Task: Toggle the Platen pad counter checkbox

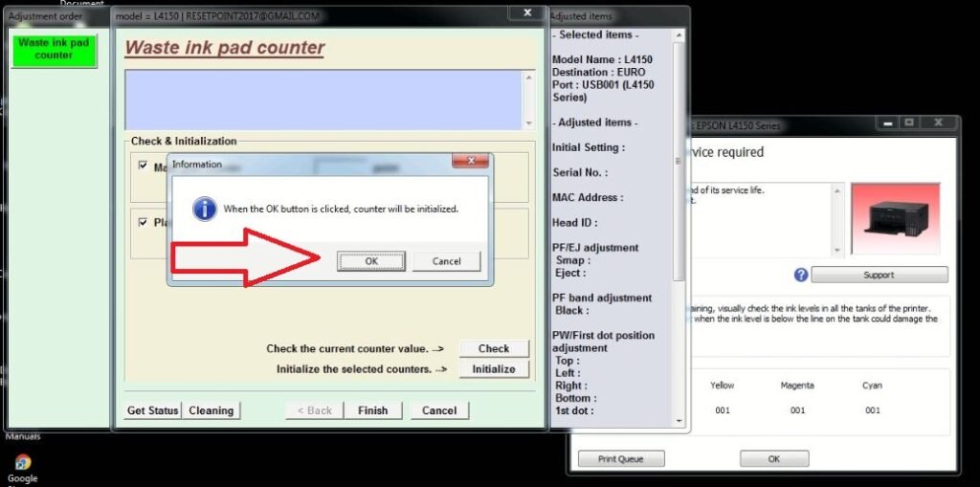Action: (x=144, y=222)
